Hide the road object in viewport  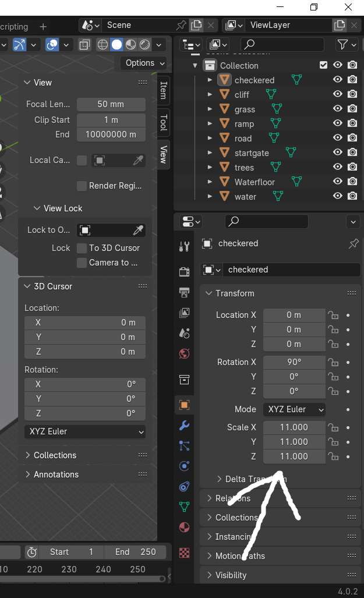(338, 137)
